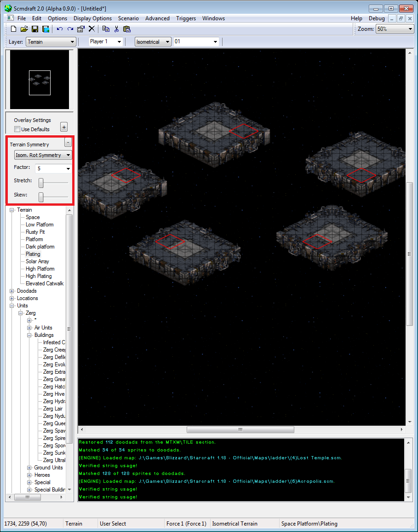
Task: Select Solar Array terrain in tree
Action: click(x=37, y=261)
